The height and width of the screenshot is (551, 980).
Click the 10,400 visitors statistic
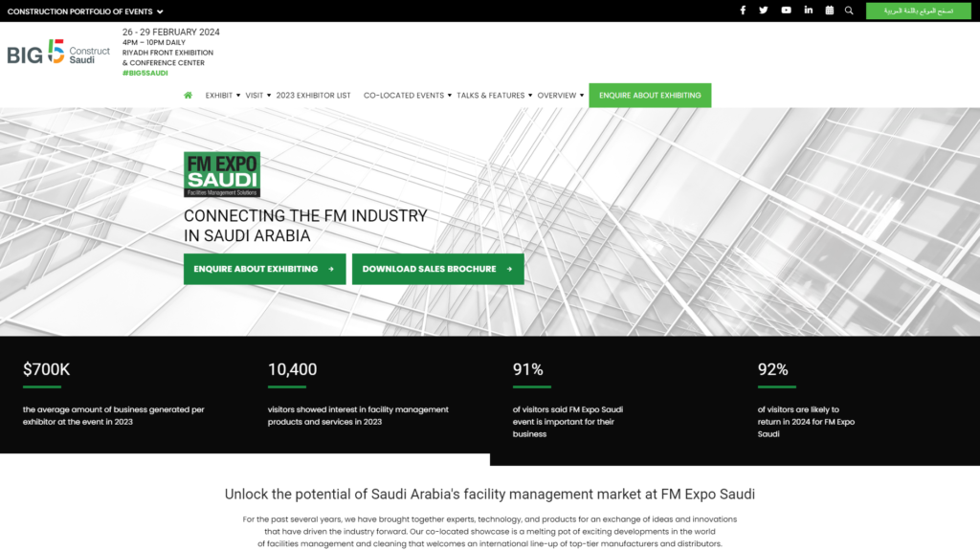click(293, 369)
